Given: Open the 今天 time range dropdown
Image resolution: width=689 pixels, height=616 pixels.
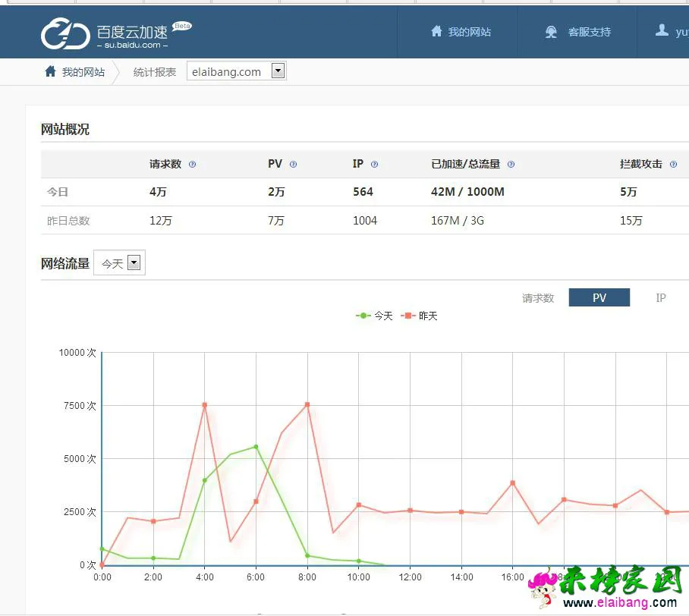Looking at the screenshot, I should coord(134,263).
